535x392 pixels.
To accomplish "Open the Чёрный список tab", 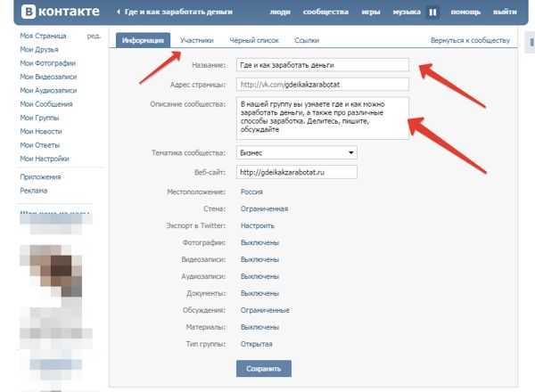I will 254,41.
